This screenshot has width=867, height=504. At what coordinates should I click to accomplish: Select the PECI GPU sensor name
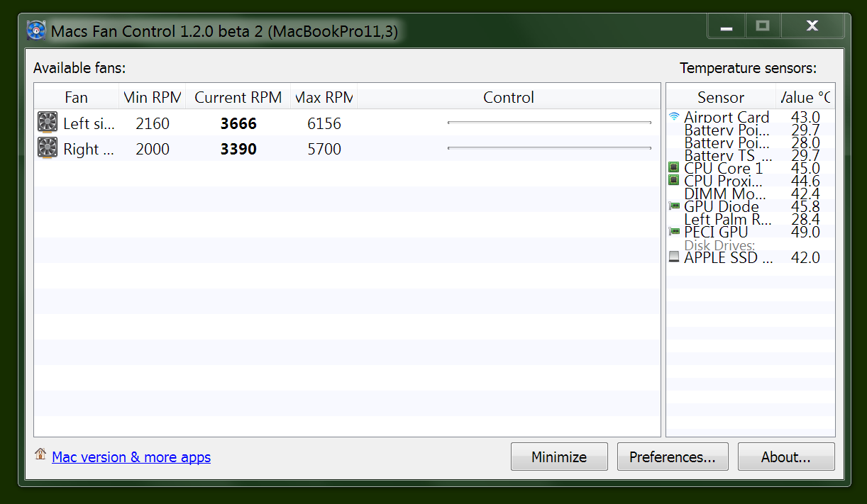716,232
